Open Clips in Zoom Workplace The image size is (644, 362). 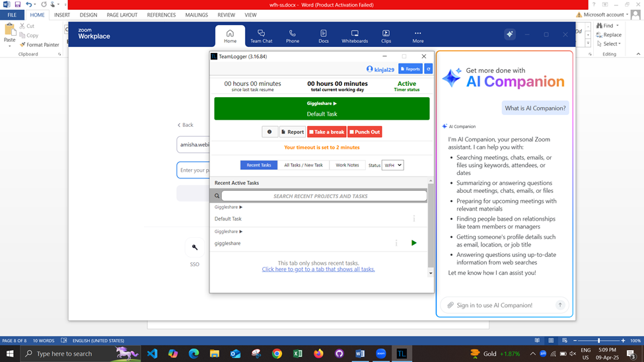point(386,36)
